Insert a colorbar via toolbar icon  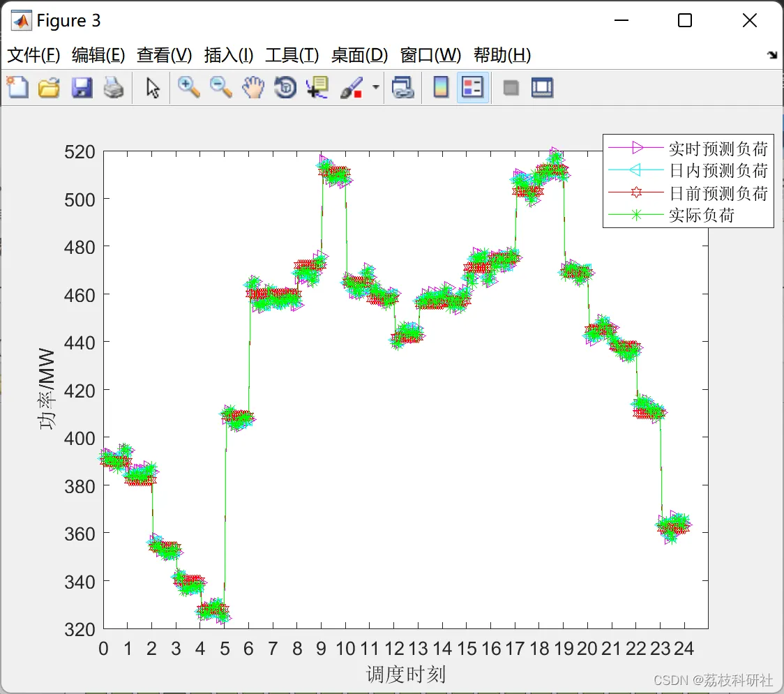pos(441,87)
